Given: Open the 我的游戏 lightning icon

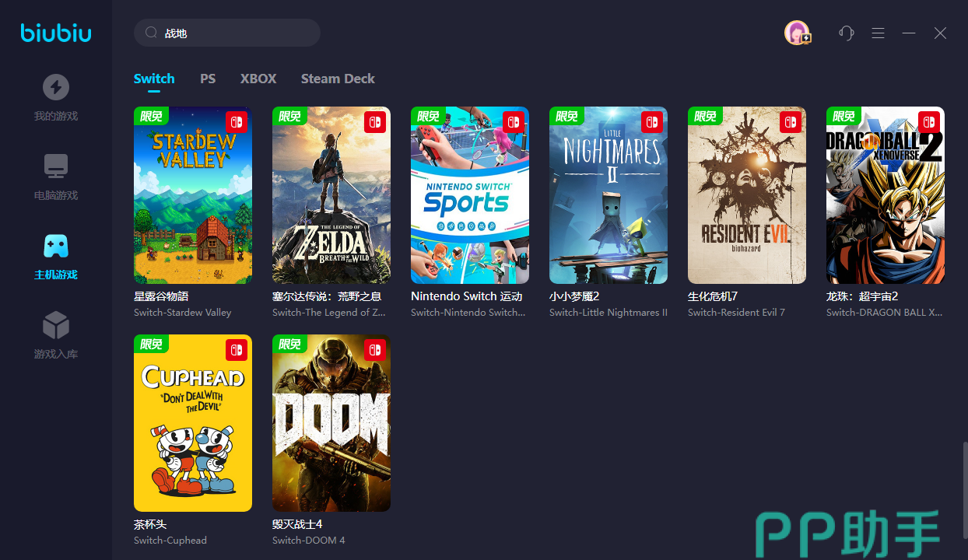Looking at the screenshot, I should 55,87.
